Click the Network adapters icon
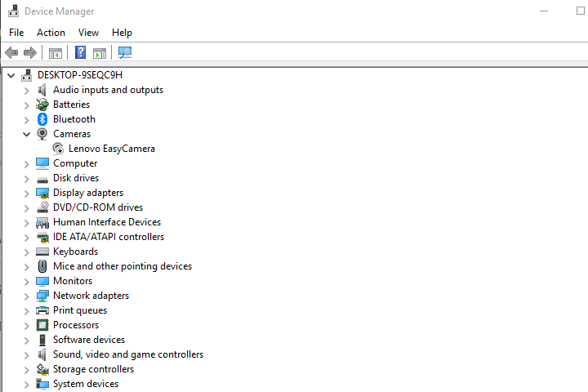 pos(42,296)
